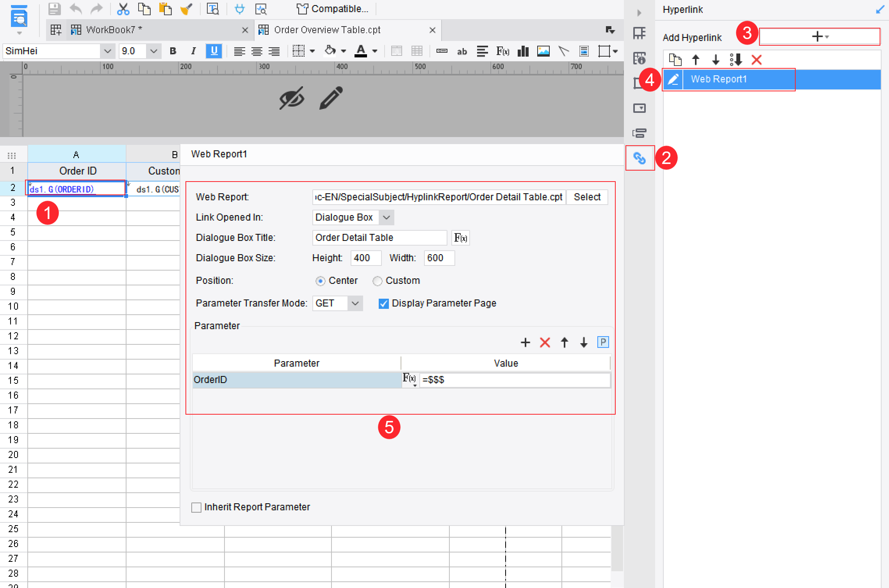Collapse right panel with arrow icon
The width and height of the screenshot is (889, 588).
pyautogui.click(x=639, y=13)
